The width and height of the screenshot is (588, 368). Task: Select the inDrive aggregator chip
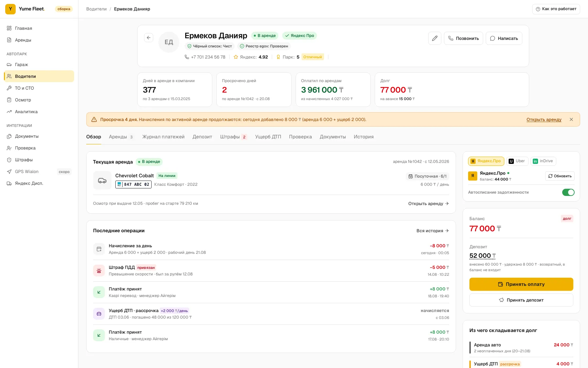pyautogui.click(x=543, y=161)
